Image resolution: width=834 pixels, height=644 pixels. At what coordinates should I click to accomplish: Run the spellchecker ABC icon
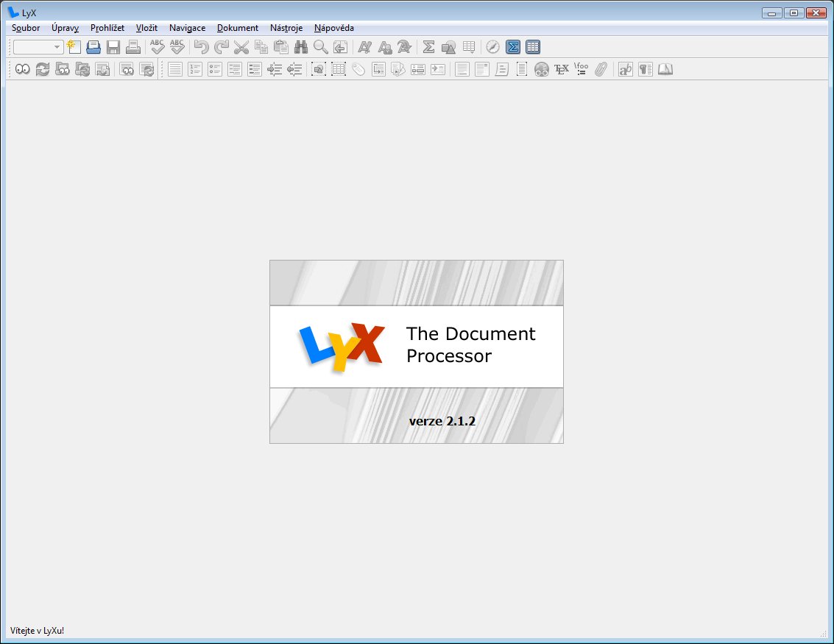point(157,47)
